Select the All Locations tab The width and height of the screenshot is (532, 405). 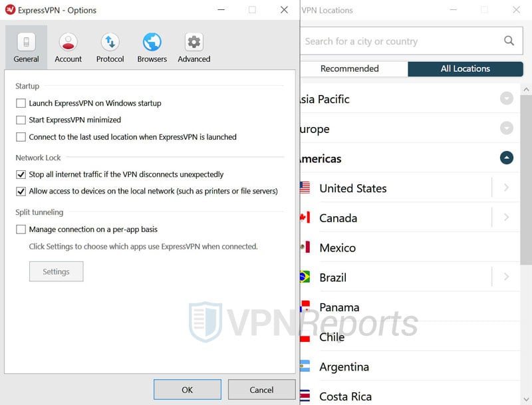(x=465, y=69)
